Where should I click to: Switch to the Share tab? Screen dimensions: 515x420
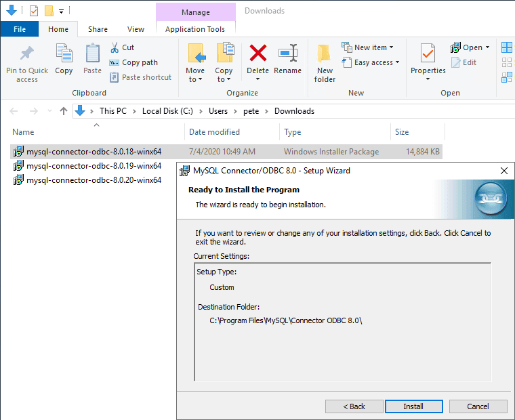pos(98,29)
